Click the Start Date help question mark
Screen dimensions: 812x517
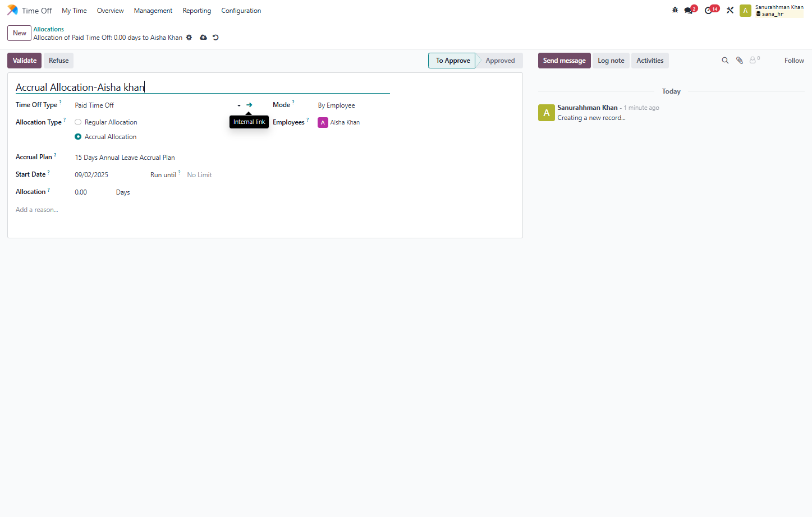[x=49, y=172]
